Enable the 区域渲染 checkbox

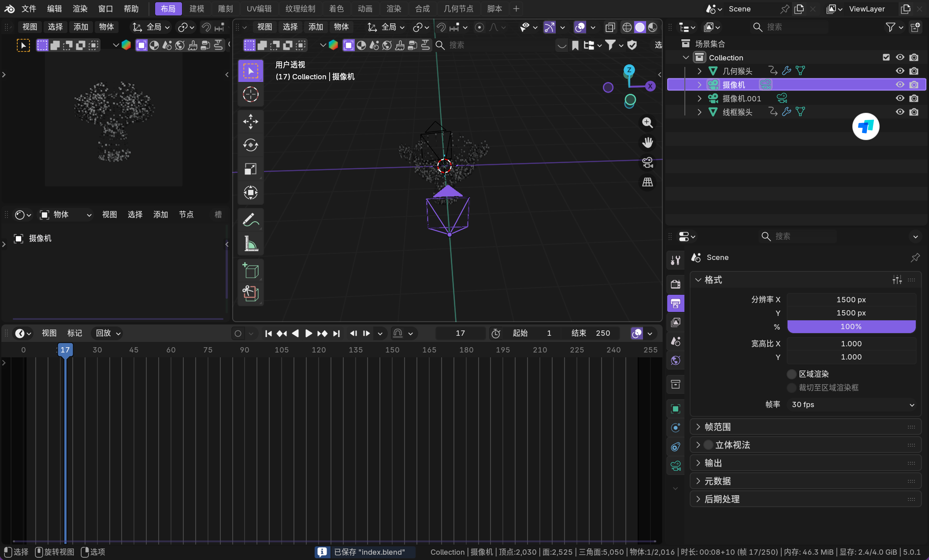(792, 374)
